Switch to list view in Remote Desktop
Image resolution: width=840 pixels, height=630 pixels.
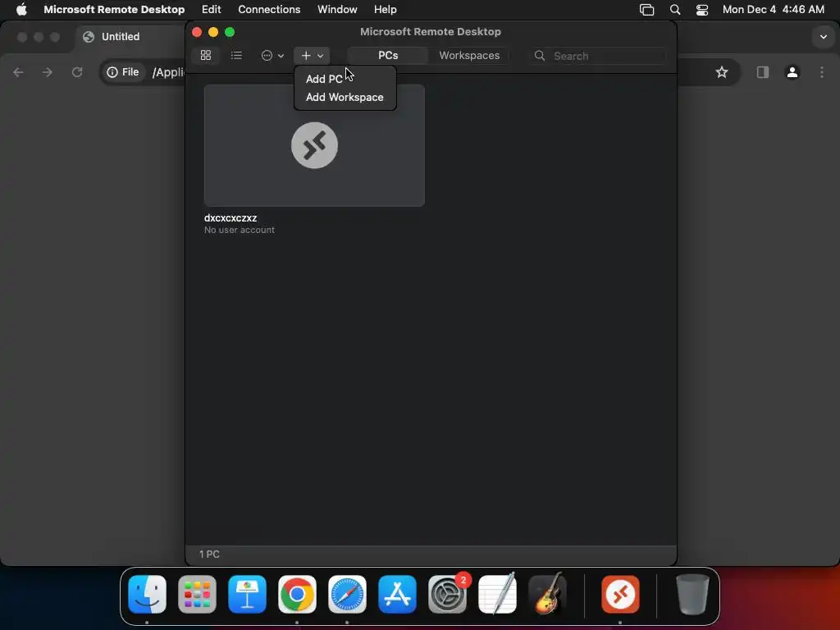pos(236,55)
